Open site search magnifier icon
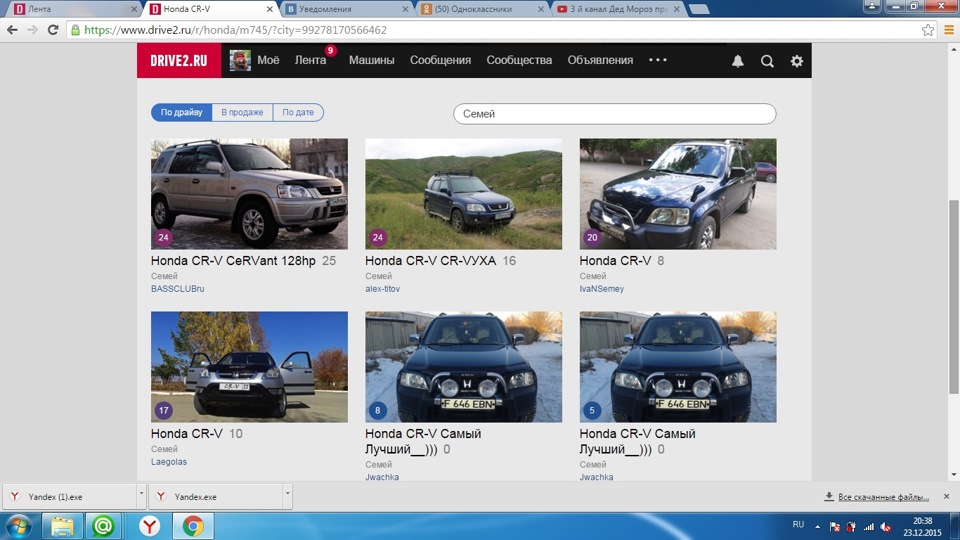 767,61
